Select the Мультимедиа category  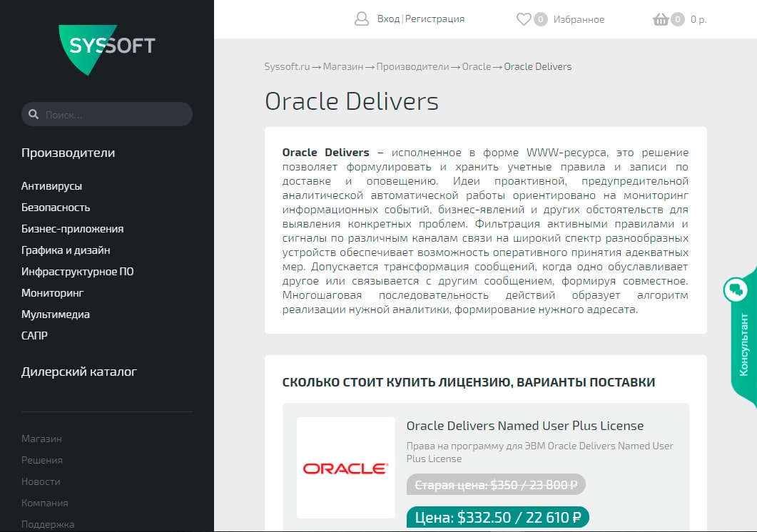click(x=56, y=314)
